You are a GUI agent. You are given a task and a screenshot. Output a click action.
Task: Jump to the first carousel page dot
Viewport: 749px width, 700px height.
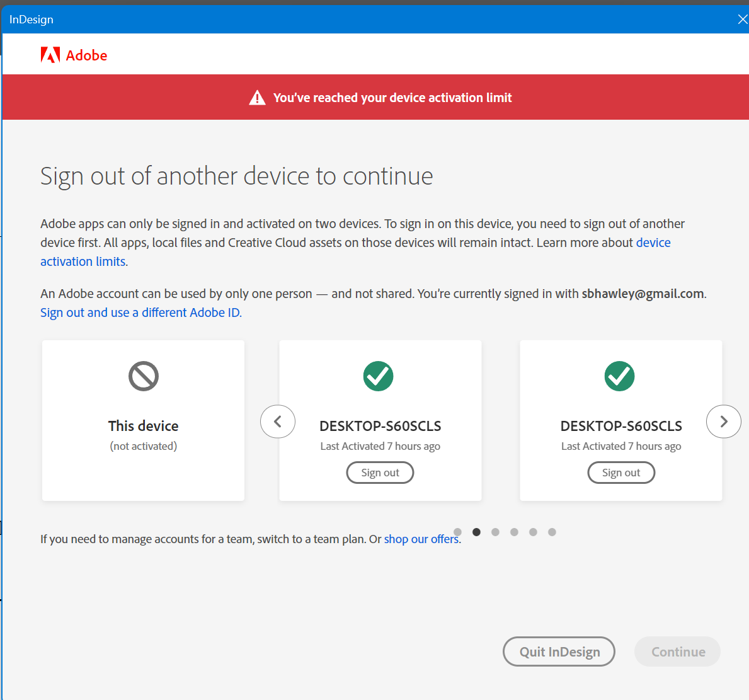[458, 532]
